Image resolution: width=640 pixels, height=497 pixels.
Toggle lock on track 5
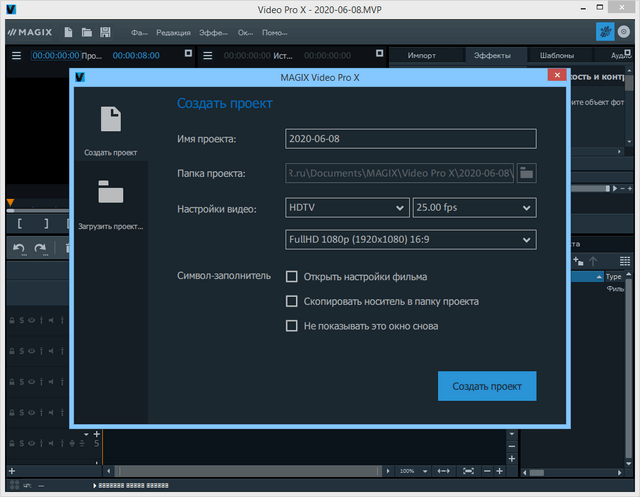coord(12,444)
